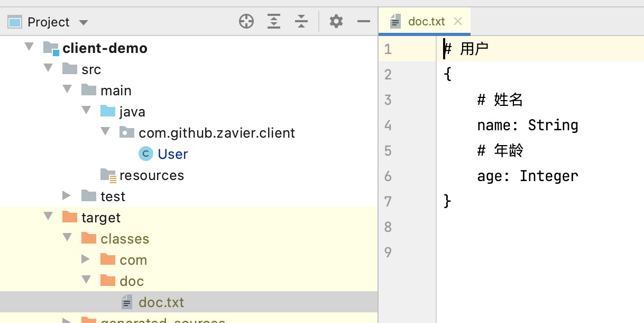Select the java folder label

tap(132, 112)
